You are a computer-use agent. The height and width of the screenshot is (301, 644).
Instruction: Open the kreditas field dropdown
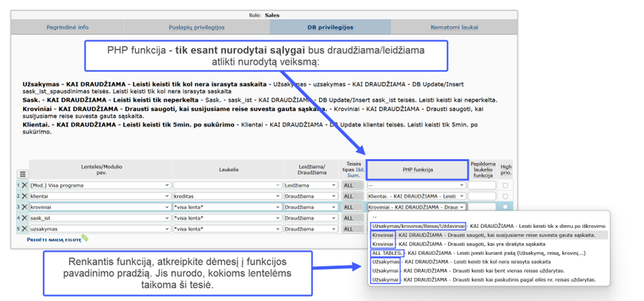point(227,196)
